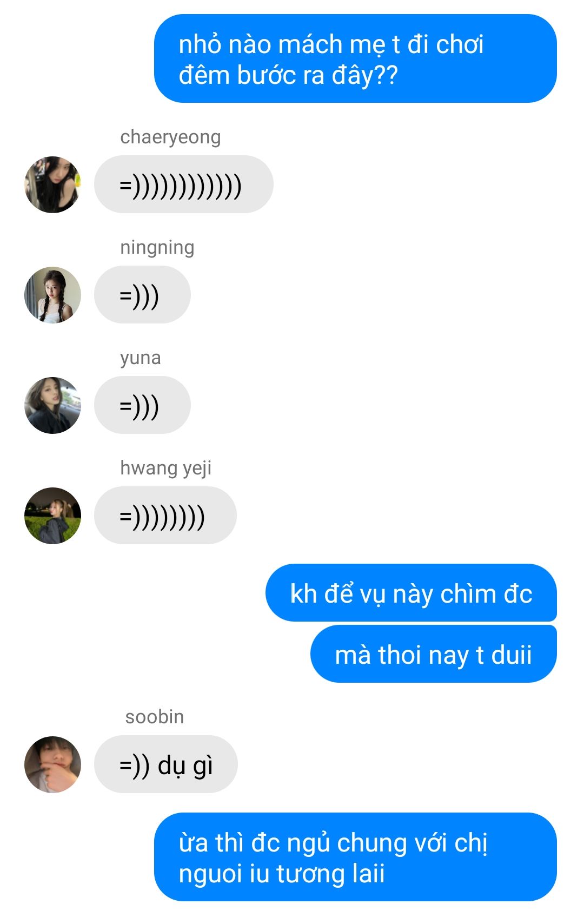The height and width of the screenshot is (924, 584).
Task: Tap ningning's avatar photo
Action: pos(52,295)
